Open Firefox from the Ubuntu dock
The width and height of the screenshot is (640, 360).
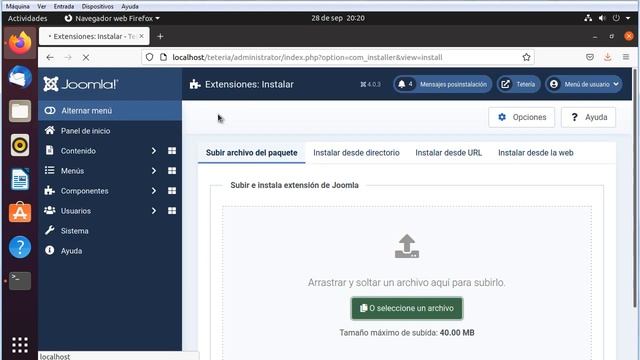coord(20,43)
